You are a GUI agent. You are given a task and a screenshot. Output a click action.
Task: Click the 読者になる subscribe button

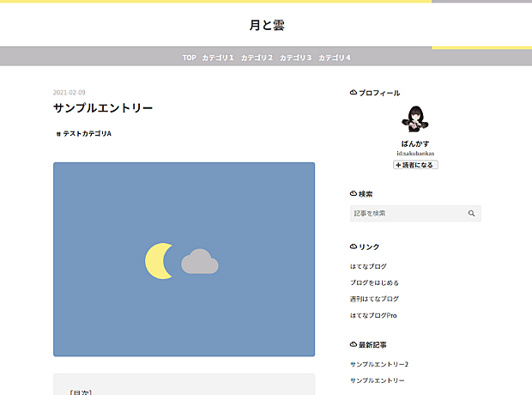pyautogui.click(x=415, y=165)
